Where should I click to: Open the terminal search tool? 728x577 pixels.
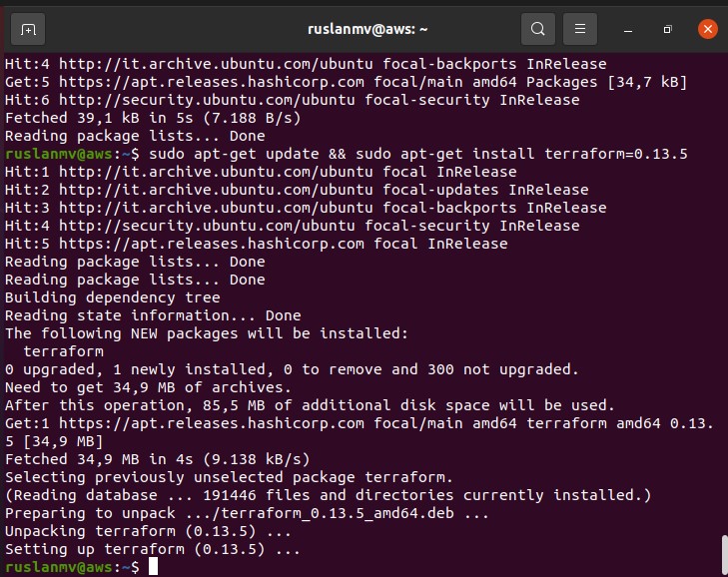click(537, 29)
